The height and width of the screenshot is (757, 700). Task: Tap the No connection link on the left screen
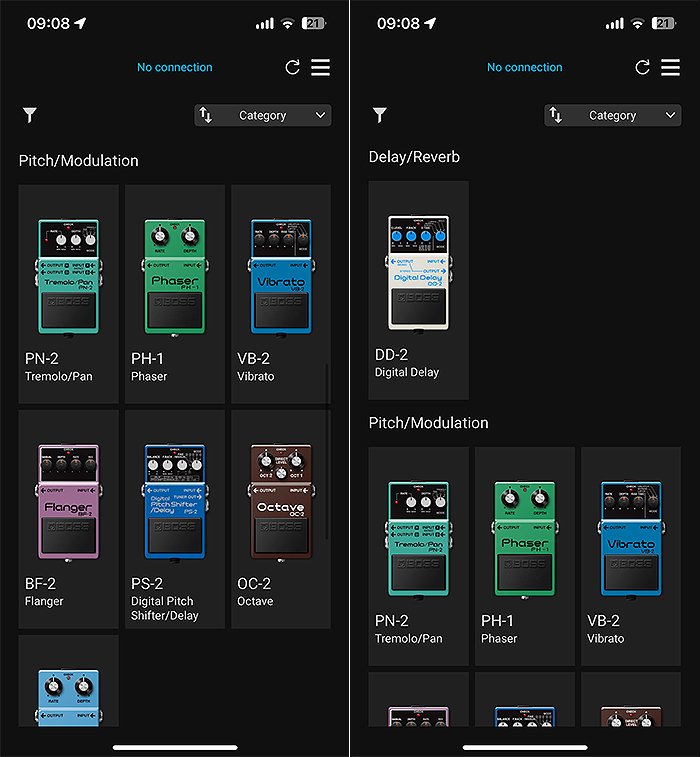point(175,67)
